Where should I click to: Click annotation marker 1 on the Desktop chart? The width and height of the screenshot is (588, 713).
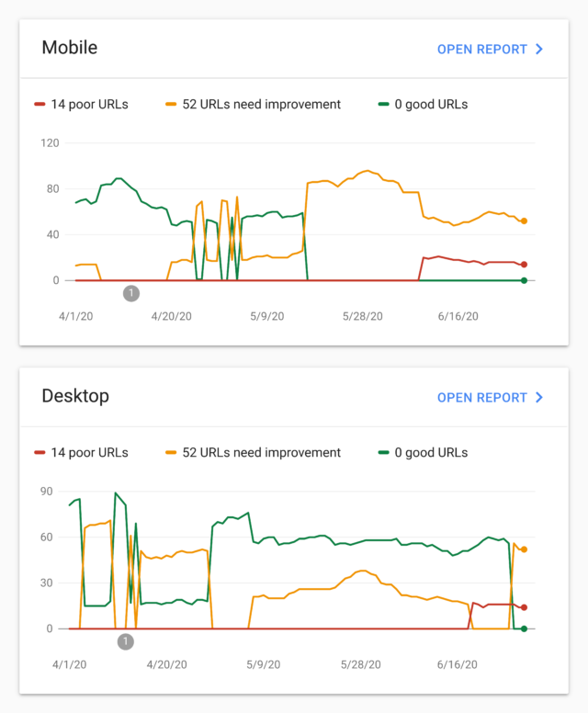coord(126,641)
